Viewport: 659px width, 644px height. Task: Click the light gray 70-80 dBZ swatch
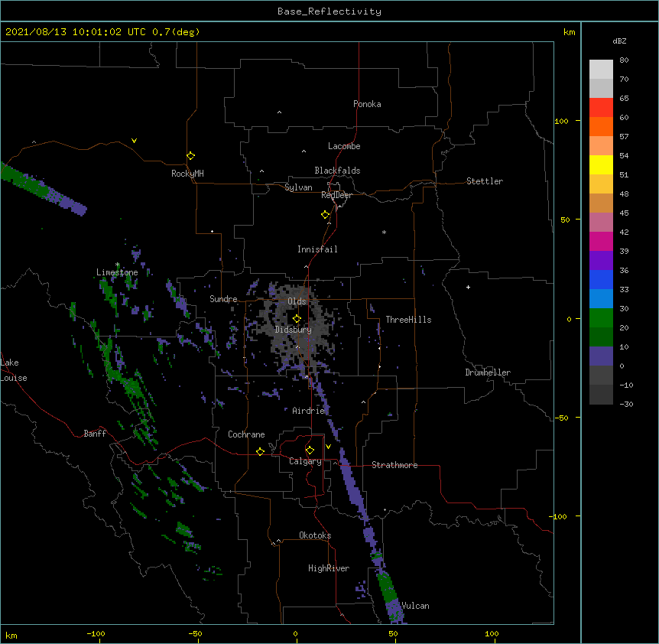601,70
